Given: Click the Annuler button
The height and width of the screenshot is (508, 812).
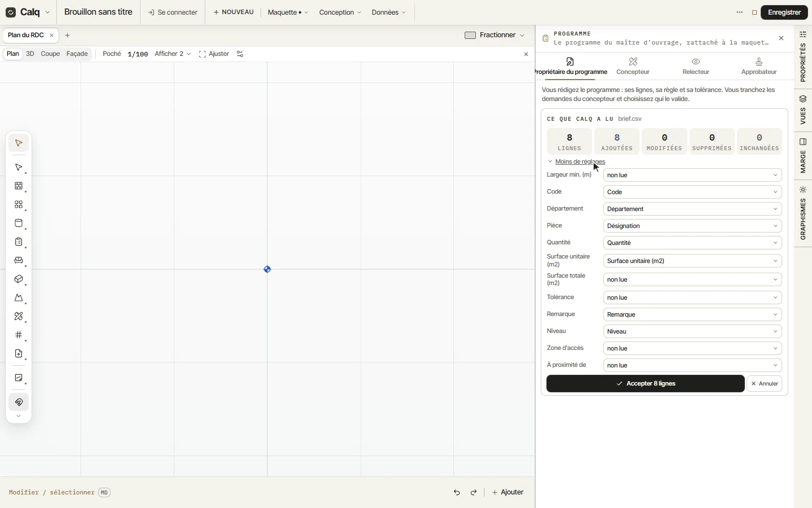Looking at the screenshot, I should pos(765,384).
